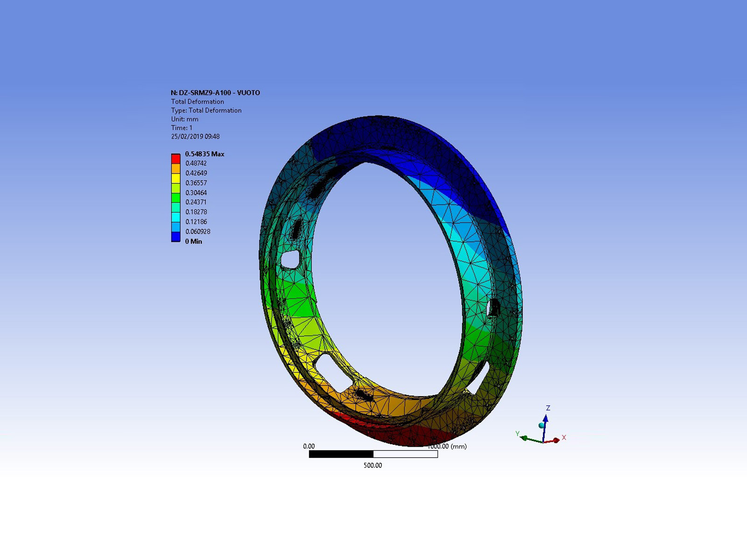
Task: Click the '0 Min' legend value
Action: tap(194, 241)
